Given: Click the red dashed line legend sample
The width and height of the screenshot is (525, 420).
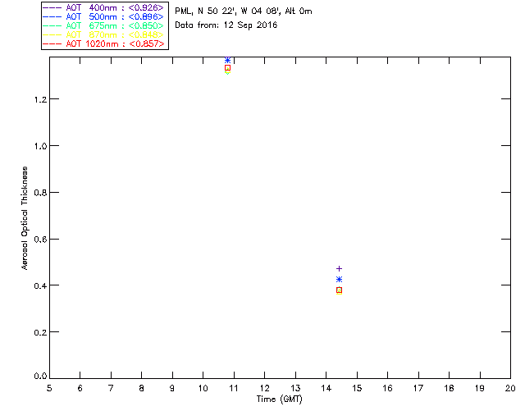Looking at the screenshot, I should (52, 43).
